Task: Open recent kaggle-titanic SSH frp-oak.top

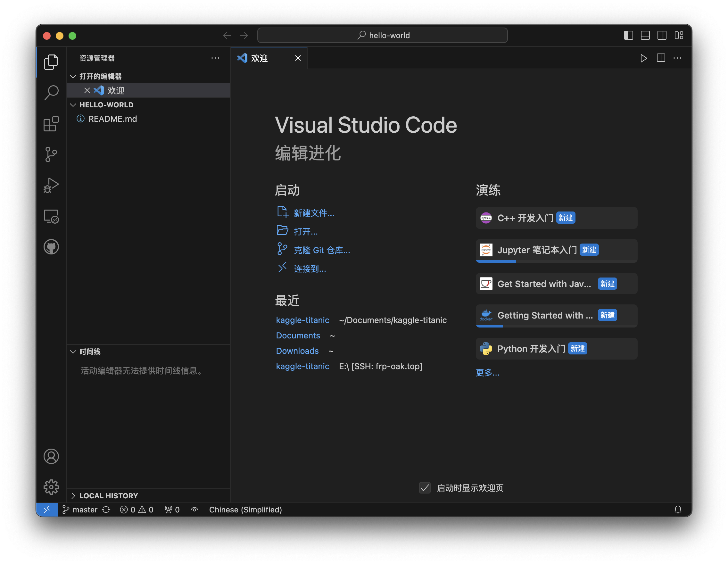Action: coord(303,366)
